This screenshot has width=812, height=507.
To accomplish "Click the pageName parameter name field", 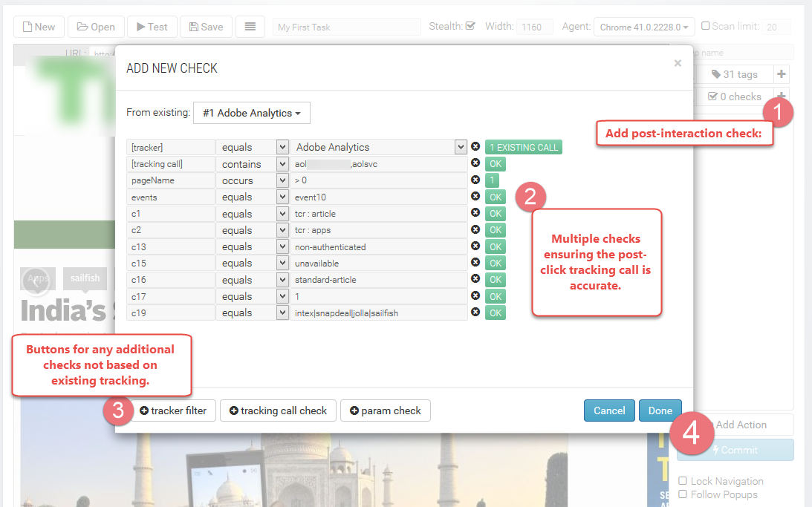I will (170, 180).
